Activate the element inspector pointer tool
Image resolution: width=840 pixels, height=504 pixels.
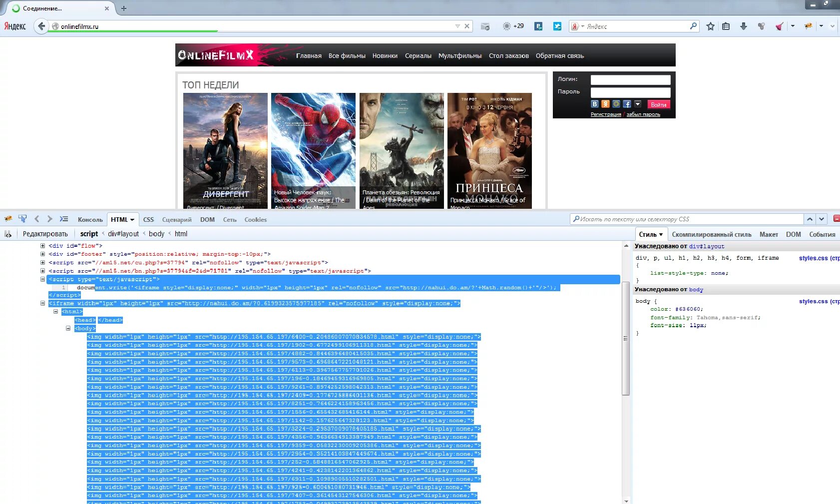[22, 219]
